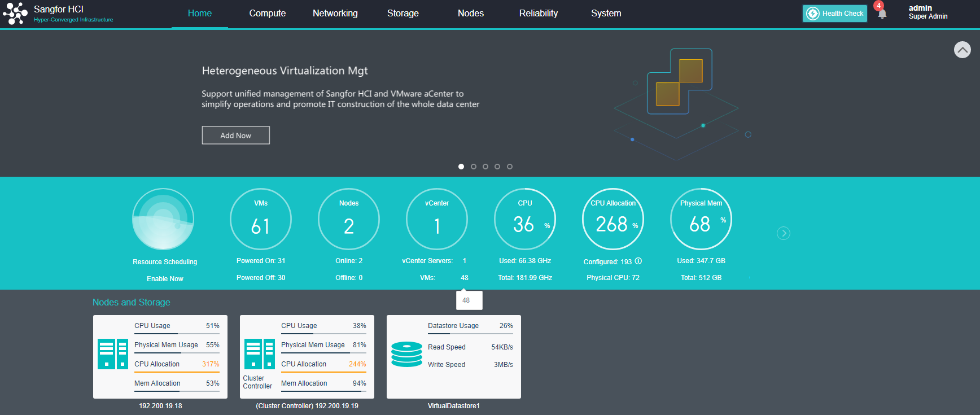Click the Enable Now link

[x=165, y=279]
